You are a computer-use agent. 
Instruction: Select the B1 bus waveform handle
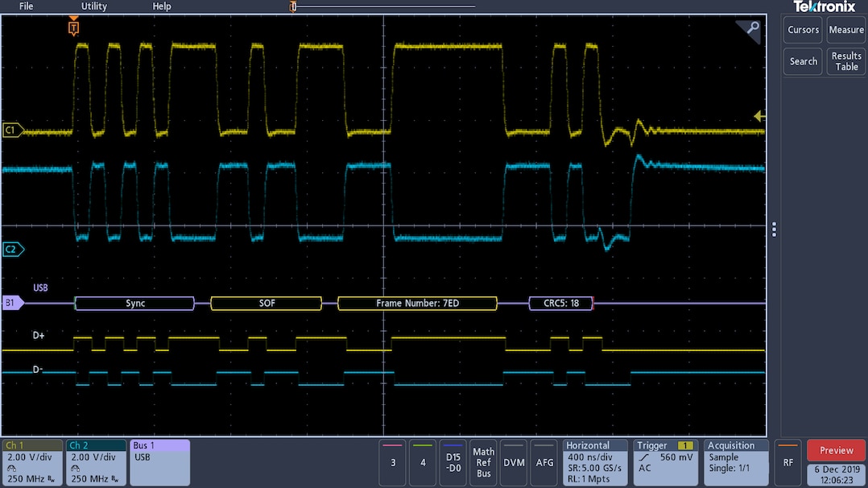tap(12, 304)
